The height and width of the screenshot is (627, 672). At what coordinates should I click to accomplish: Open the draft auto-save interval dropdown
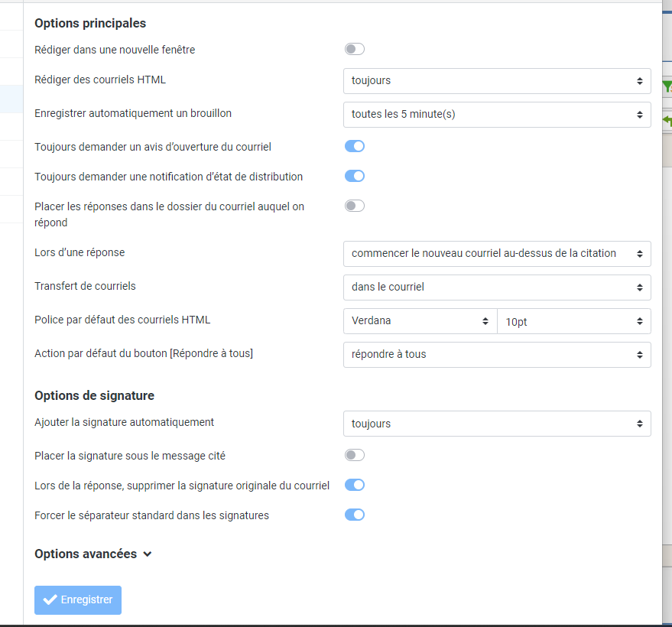click(497, 115)
